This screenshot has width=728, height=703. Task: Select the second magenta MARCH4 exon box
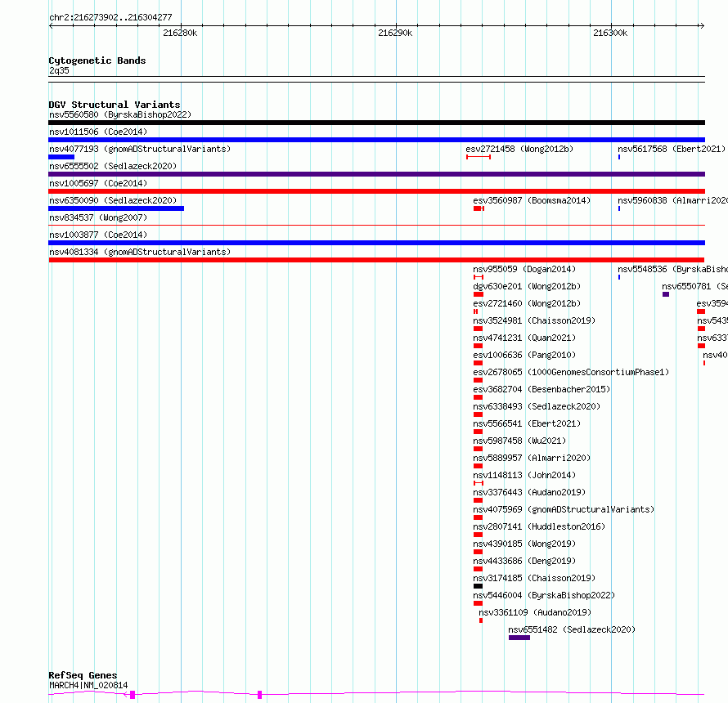(259, 695)
